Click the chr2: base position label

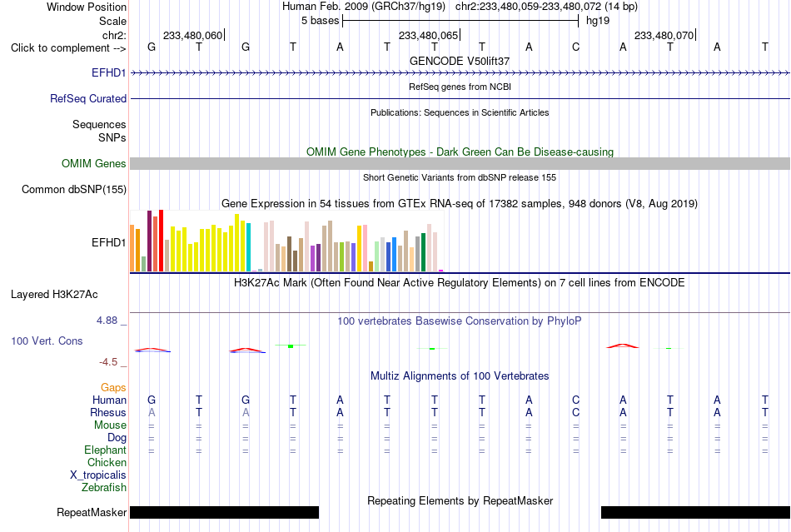click(x=114, y=35)
